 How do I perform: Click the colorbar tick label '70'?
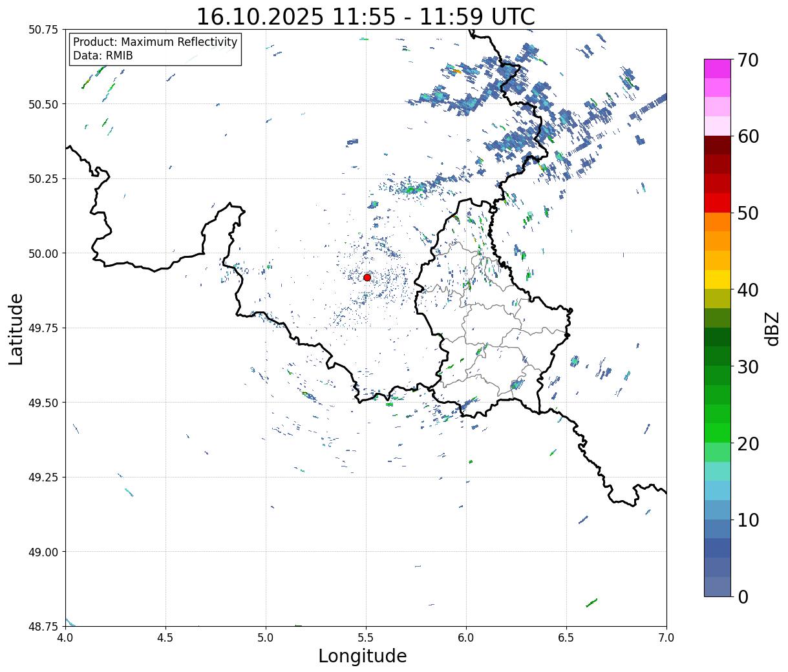(x=747, y=60)
